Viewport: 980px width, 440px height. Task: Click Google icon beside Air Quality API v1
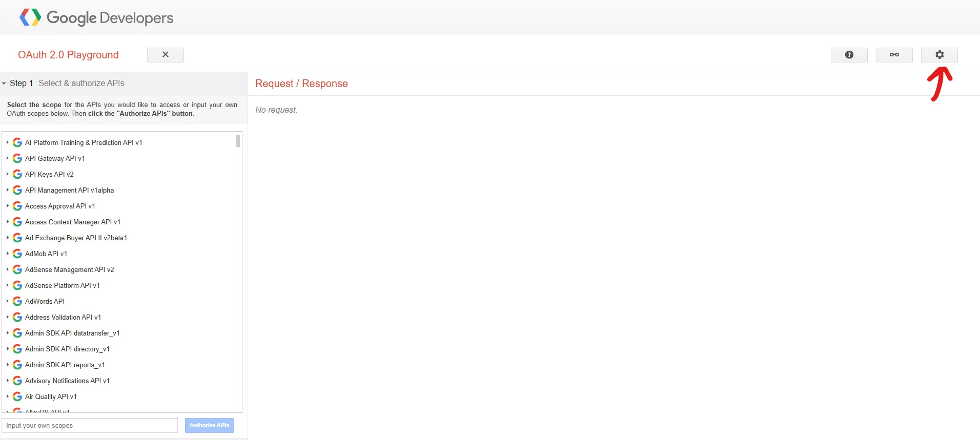coord(17,396)
